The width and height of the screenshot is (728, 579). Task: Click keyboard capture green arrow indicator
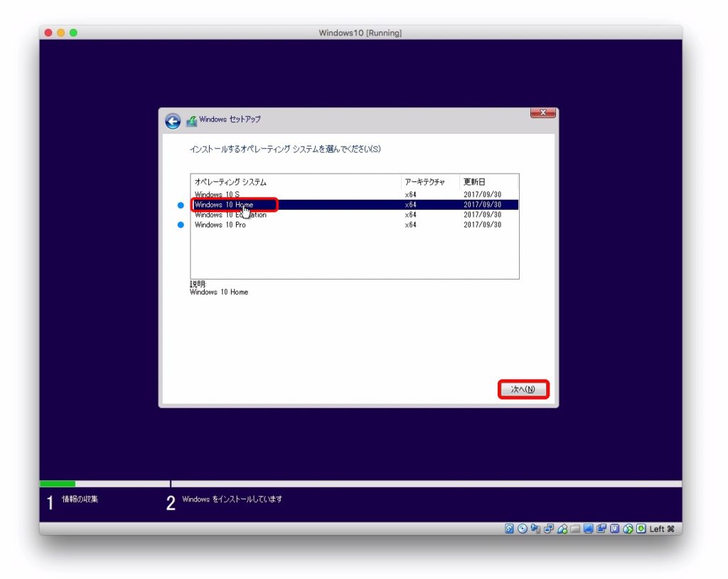tap(641, 528)
